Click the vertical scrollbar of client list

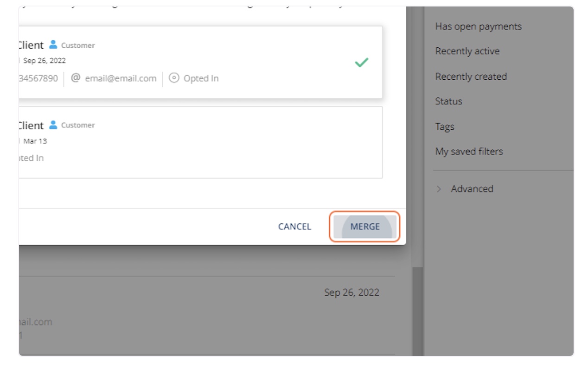point(417,311)
